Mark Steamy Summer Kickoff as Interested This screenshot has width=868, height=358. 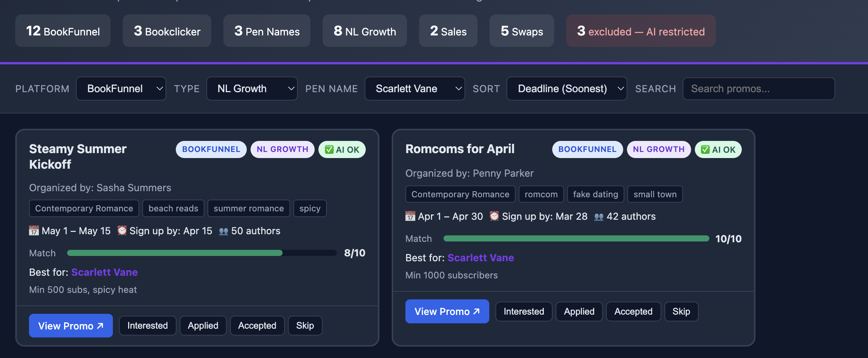148,326
